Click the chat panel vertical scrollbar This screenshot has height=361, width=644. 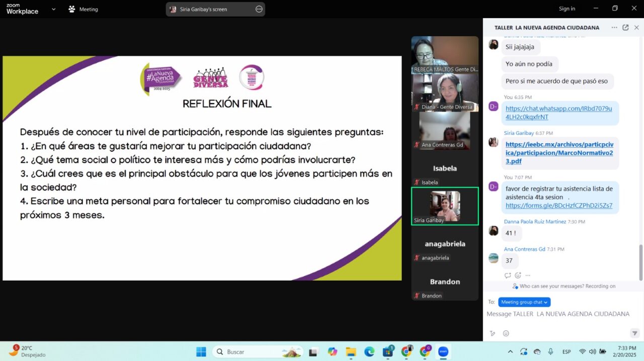coord(640,261)
